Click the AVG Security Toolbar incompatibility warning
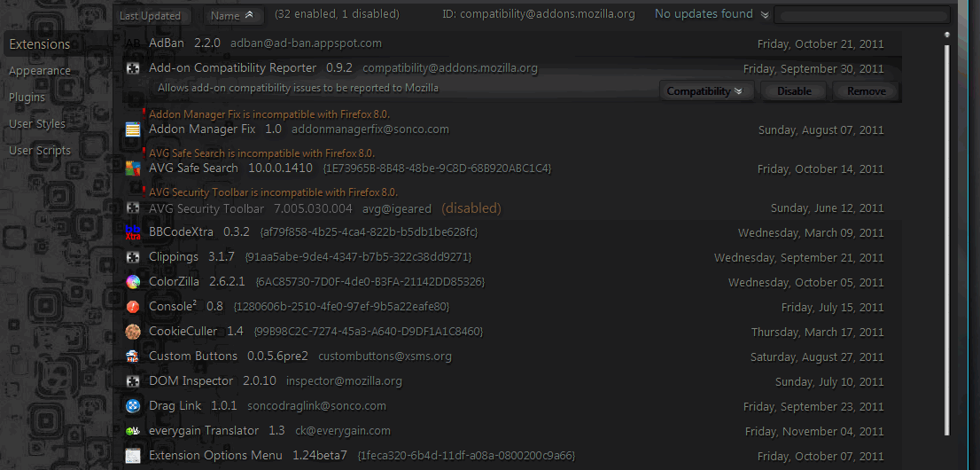This screenshot has width=980, height=470. pyautogui.click(x=273, y=192)
